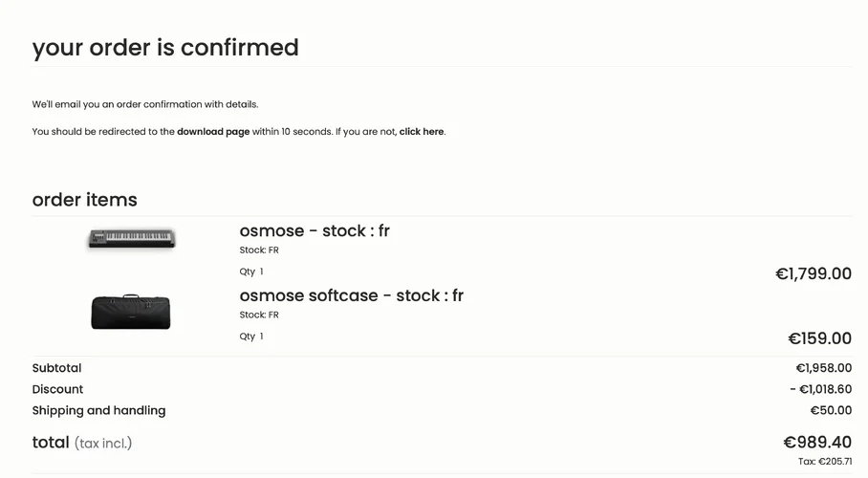Viewport: 868px width, 478px height.
Task: Click the Shipping and handling label
Action: click(x=98, y=410)
